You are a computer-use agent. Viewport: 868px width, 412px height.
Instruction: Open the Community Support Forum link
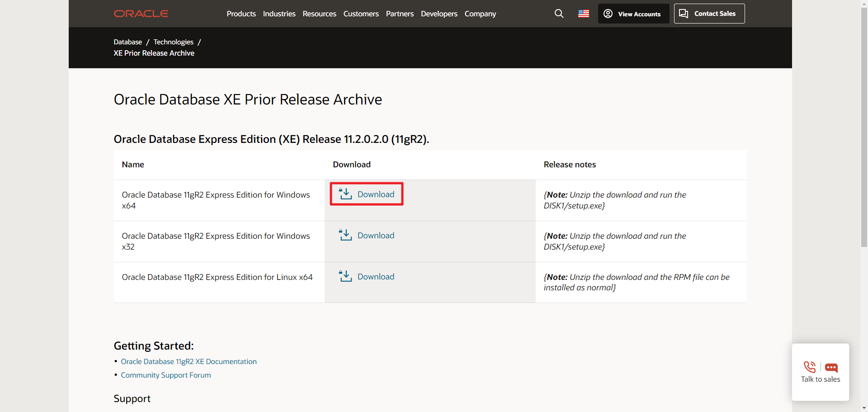(x=166, y=375)
